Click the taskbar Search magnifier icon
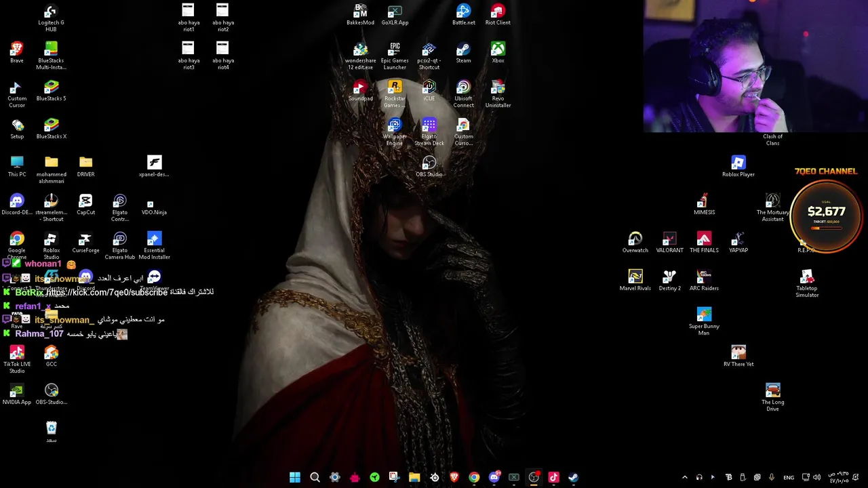The image size is (868, 488). (315, 477)
